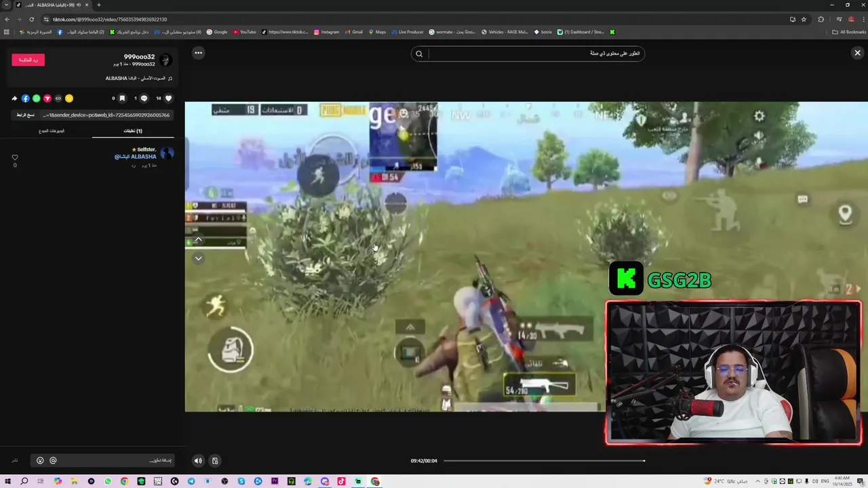
Task: Open the All Bookmarks folder
Action: [849, 32]
